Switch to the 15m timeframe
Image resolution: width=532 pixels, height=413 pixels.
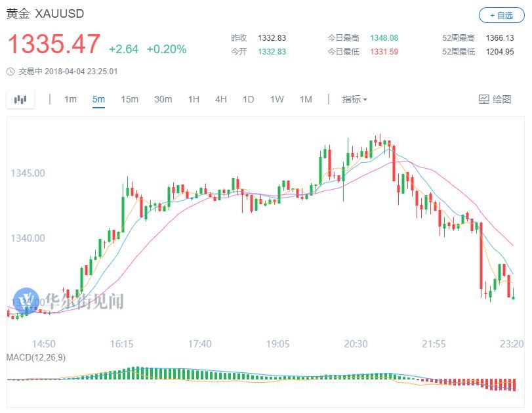pyautogui.click(x=131, y=99)
